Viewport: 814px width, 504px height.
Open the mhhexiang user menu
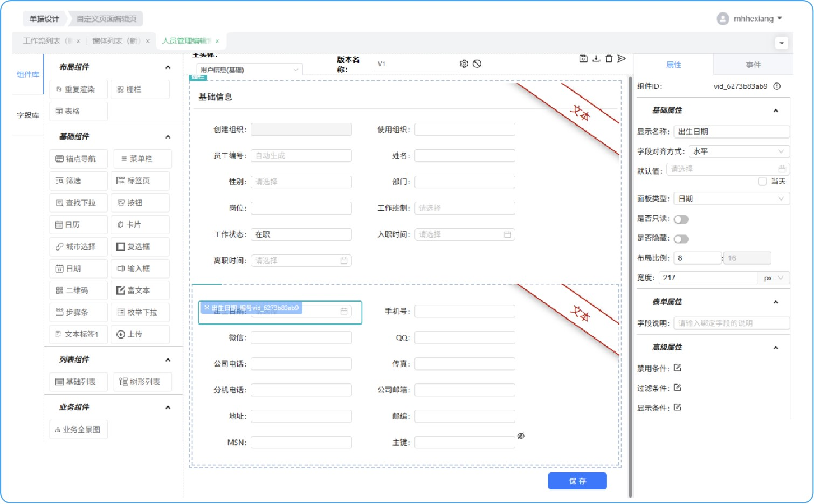pyautogui.click(x=749, y=19)
